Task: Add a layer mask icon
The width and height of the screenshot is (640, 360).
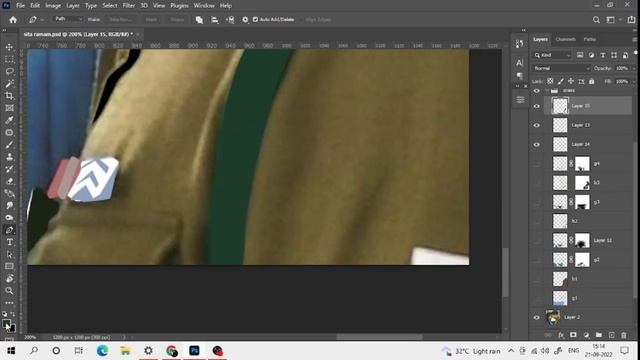Action: tap(573, 335)
